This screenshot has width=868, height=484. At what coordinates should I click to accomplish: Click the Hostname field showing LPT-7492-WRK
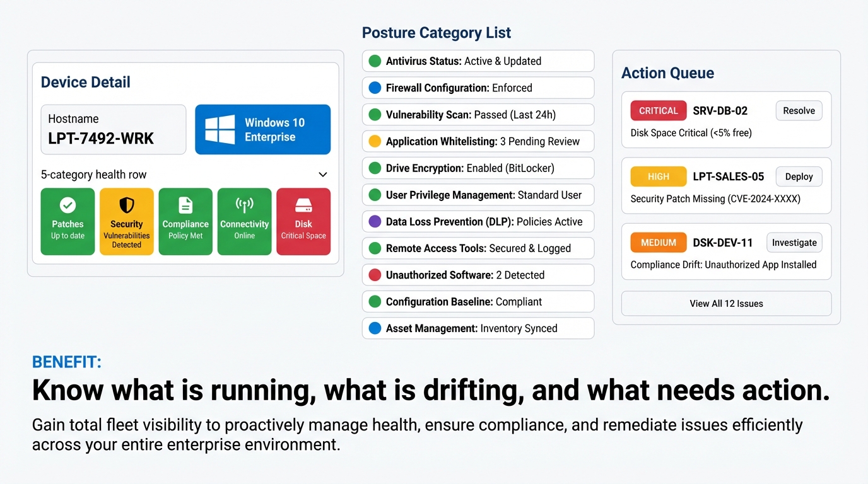tap(113, 129)
